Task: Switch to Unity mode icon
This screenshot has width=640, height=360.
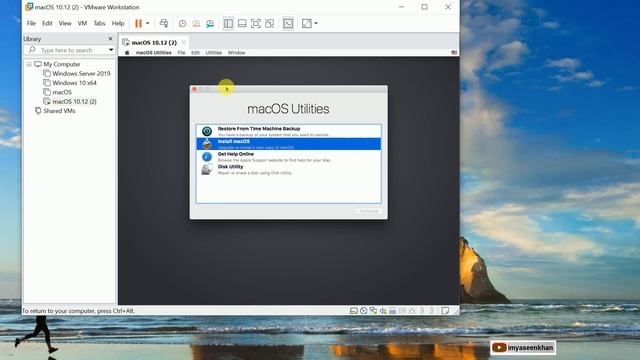Action: click(x=269, y=23)
